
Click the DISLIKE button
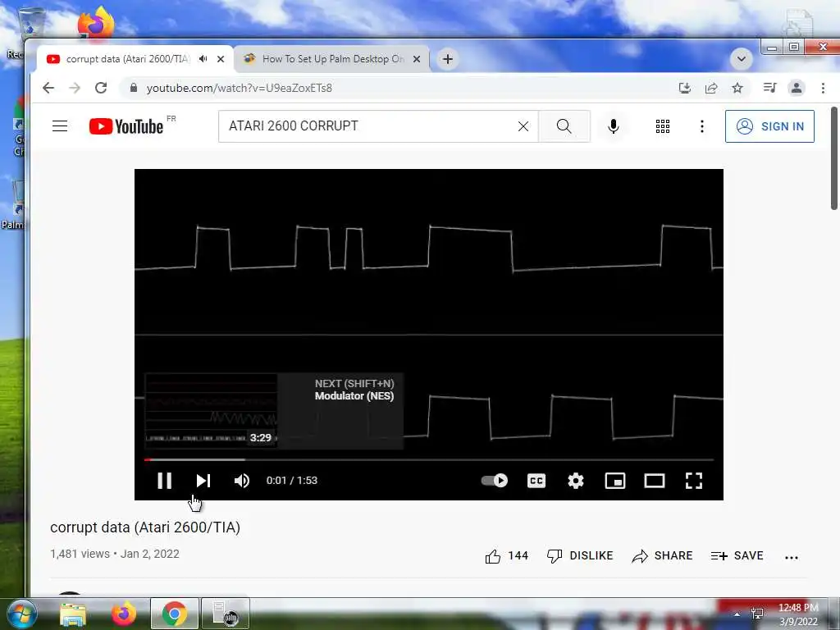point(580,556)
